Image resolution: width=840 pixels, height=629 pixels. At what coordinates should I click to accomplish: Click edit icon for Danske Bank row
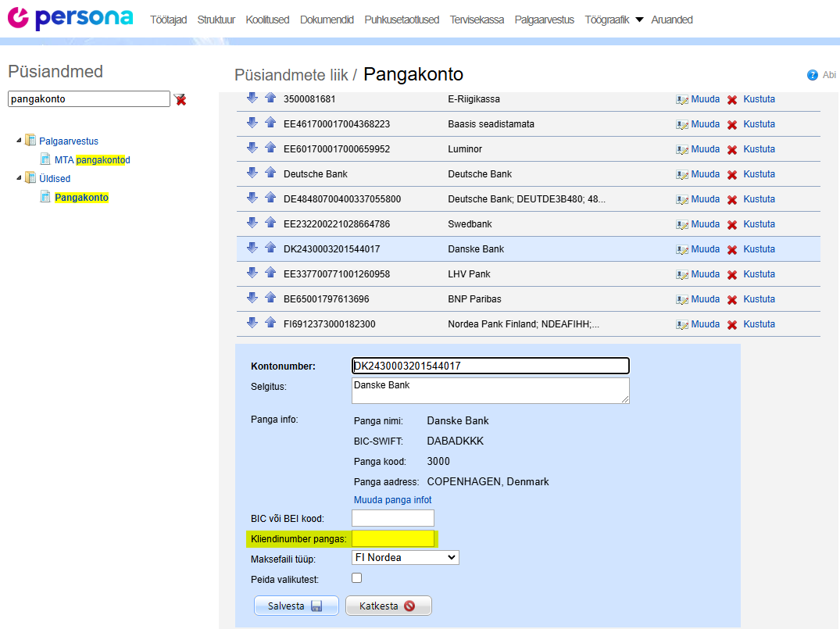(682, 250)
